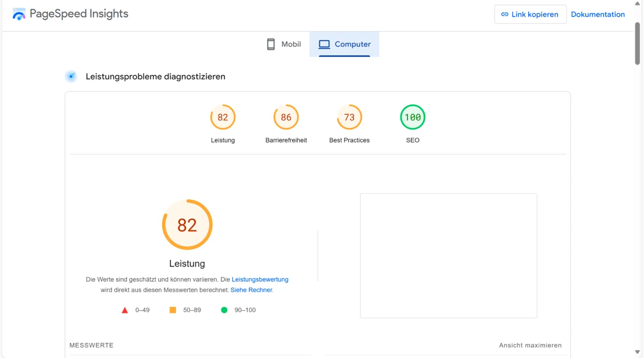Image resolution: width=644 pixels, height=358 pixels.
Task: Click the red triangle 0–49 legend icon
Action: click(x=125, y=310)
